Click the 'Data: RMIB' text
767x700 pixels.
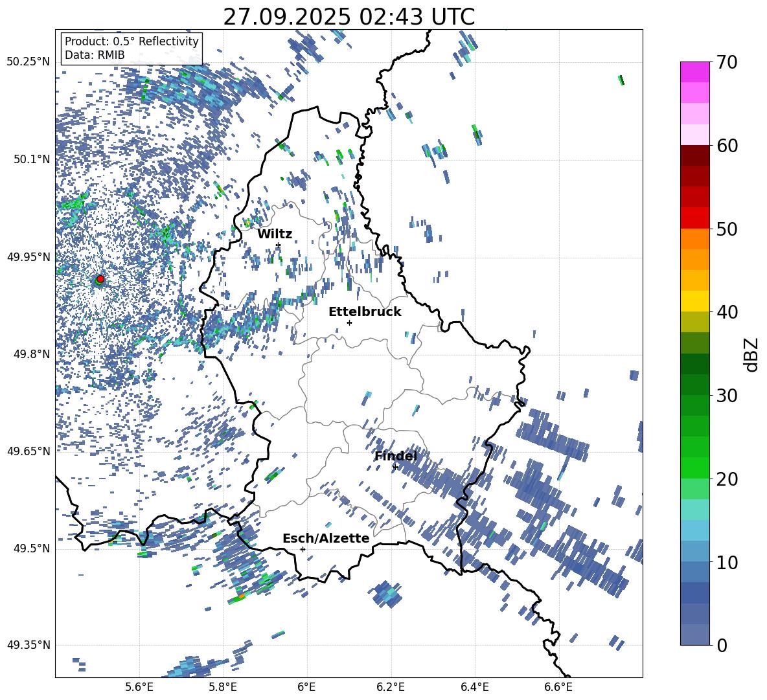point(95,55)
